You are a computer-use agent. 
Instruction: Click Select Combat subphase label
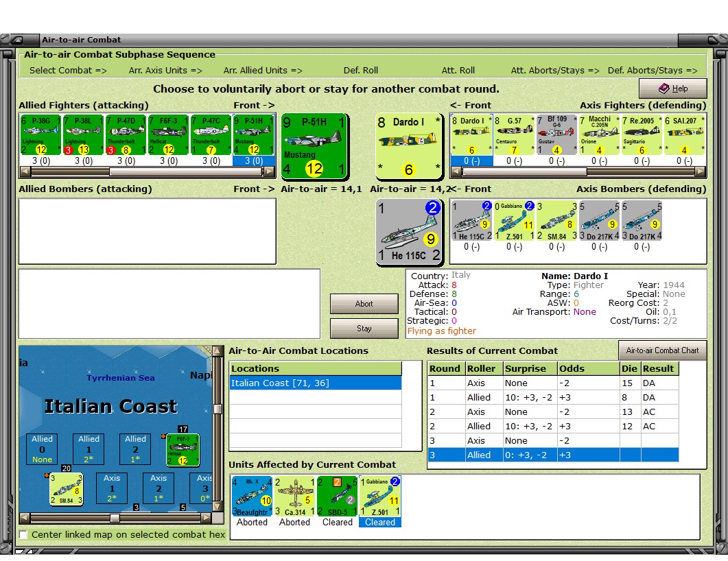click(68, 71)
